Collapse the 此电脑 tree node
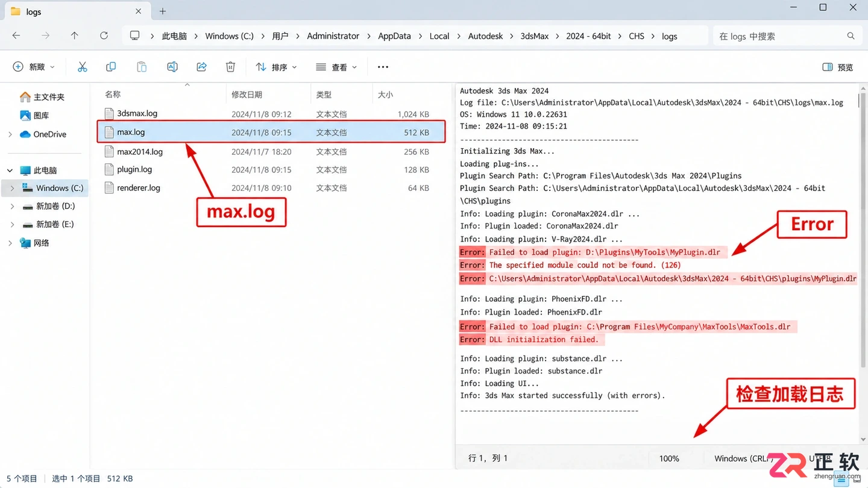 tap(10, 170)
